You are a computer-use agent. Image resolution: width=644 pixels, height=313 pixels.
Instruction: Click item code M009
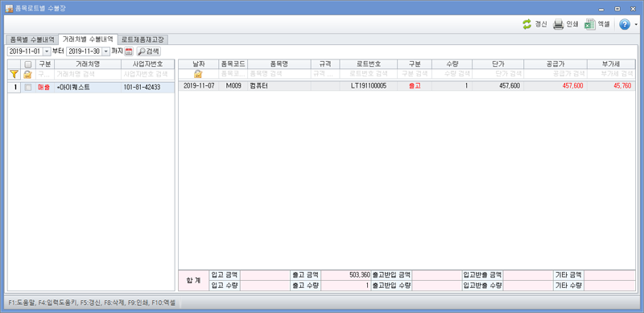[233, 86]
